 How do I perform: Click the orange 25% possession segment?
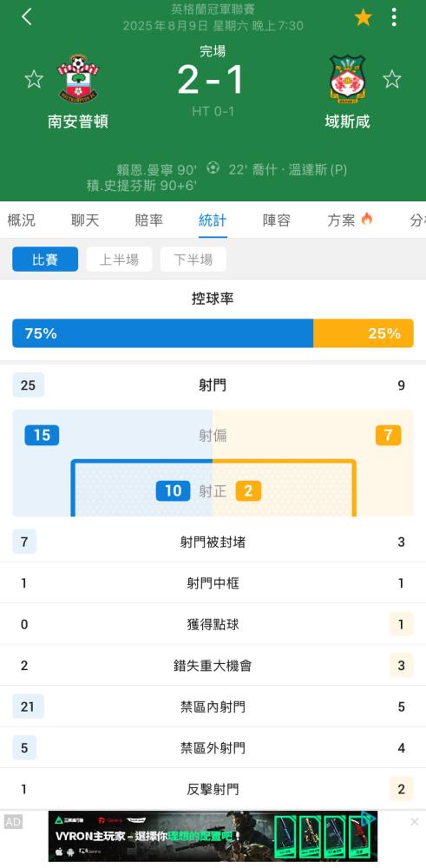pos(364,333)
